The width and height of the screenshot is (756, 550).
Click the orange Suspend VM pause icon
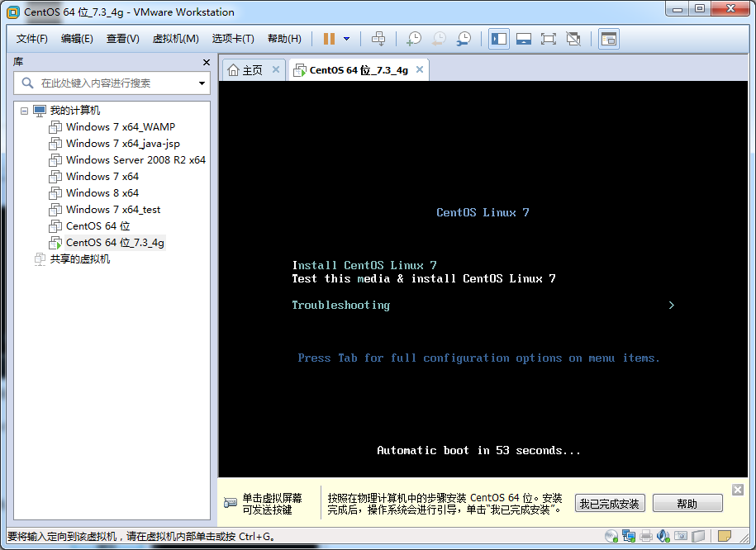click(x=329, y=39)
